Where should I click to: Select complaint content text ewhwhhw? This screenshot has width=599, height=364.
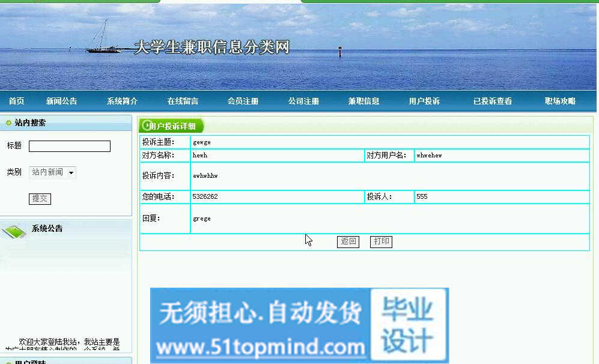point(205,176)
